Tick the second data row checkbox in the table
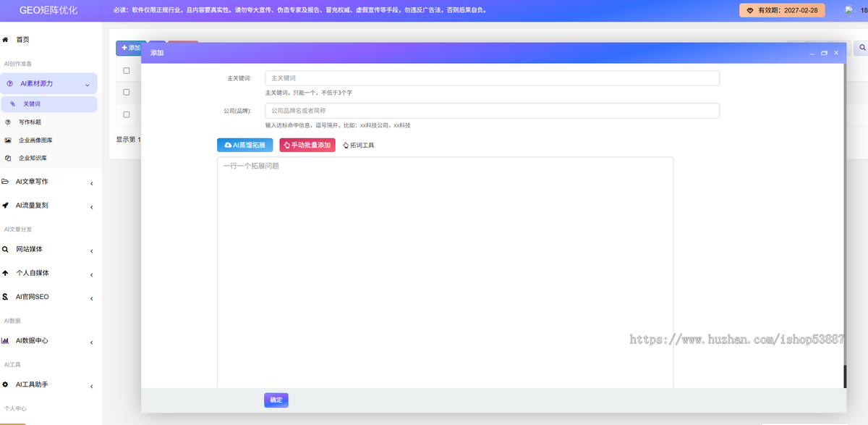The height and width of the screenshot is (425, 868). 127,114
